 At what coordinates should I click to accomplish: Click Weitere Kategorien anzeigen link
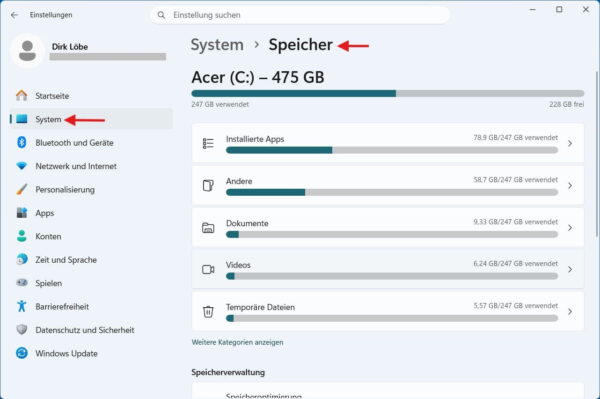tap(237, 342)
